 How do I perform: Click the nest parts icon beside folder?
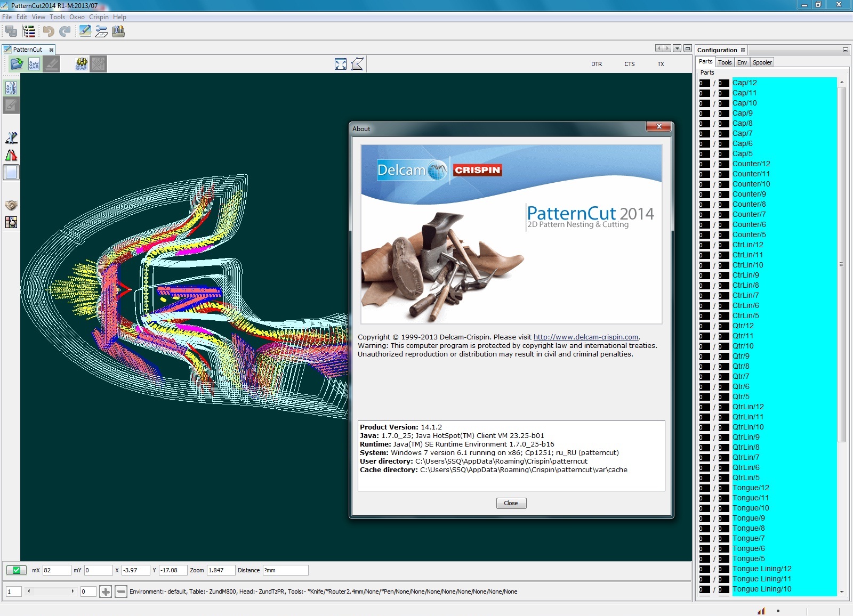point(34,64)
